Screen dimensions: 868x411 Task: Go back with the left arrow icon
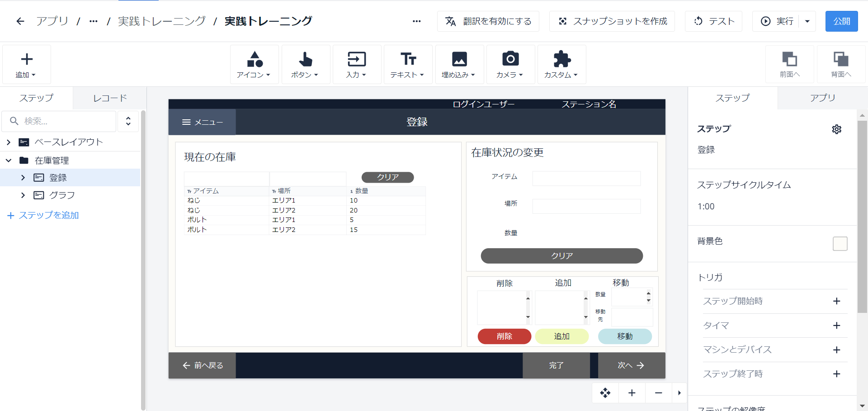(20, 21)
